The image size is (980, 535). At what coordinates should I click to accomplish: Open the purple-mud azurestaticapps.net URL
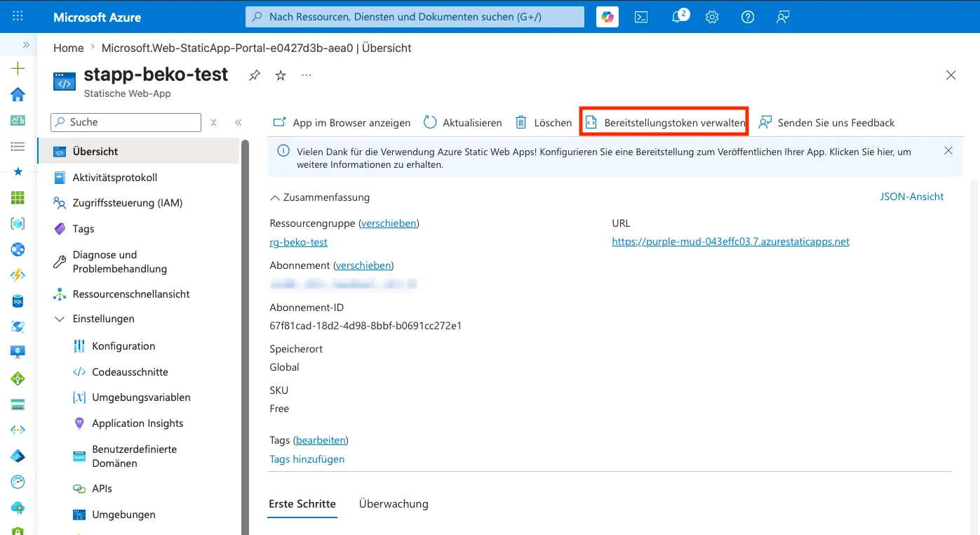731,242
